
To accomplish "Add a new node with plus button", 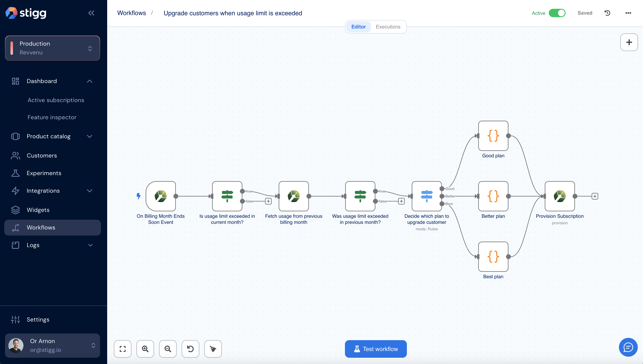I will coord(629,42).
